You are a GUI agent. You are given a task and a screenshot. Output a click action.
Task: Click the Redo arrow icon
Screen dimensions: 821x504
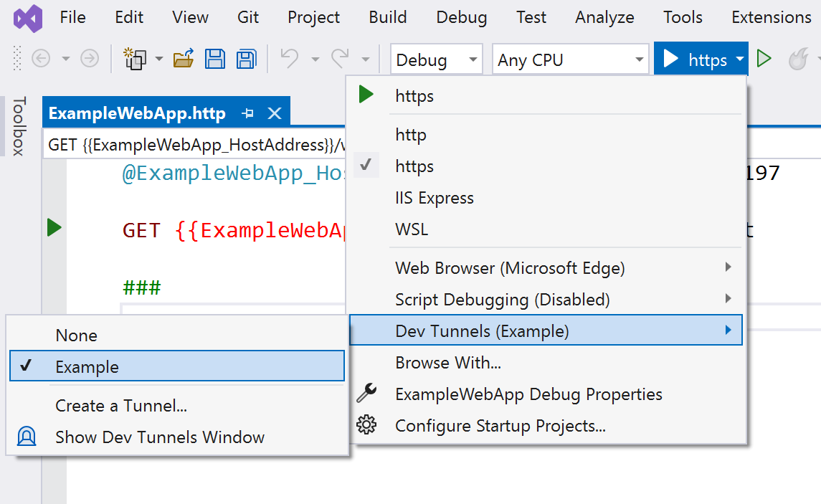(x=340, y=59)
